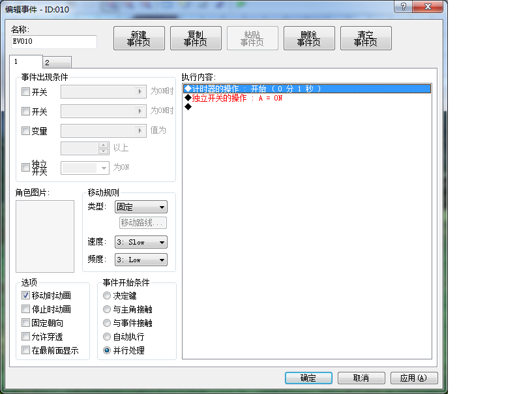
Task: Click the 名称 field containing EV010
Action: pyautogui.click(x=53, y=41)
